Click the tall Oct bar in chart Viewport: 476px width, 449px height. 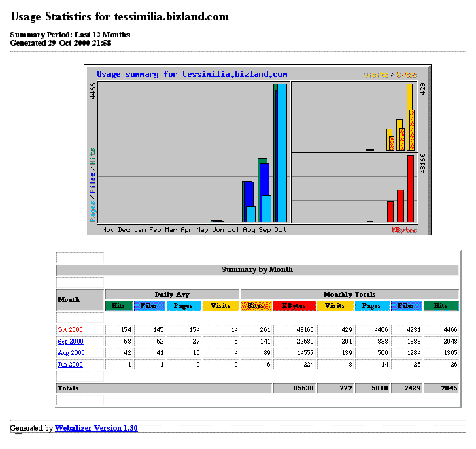[x=280, y=153]
